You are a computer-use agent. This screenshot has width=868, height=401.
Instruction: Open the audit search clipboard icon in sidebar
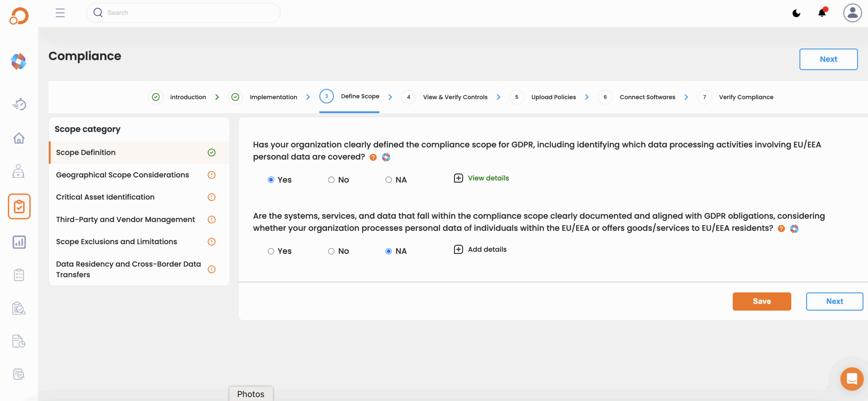point(19,308)
